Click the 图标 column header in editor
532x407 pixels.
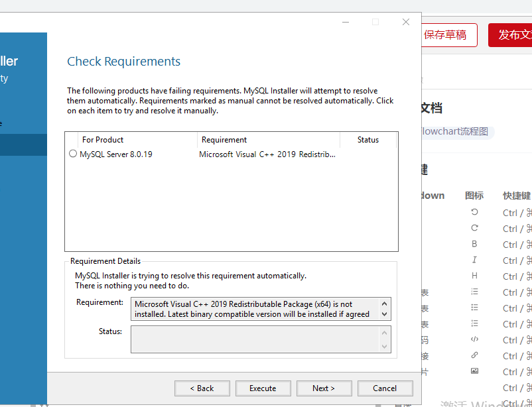click(474, 196)
